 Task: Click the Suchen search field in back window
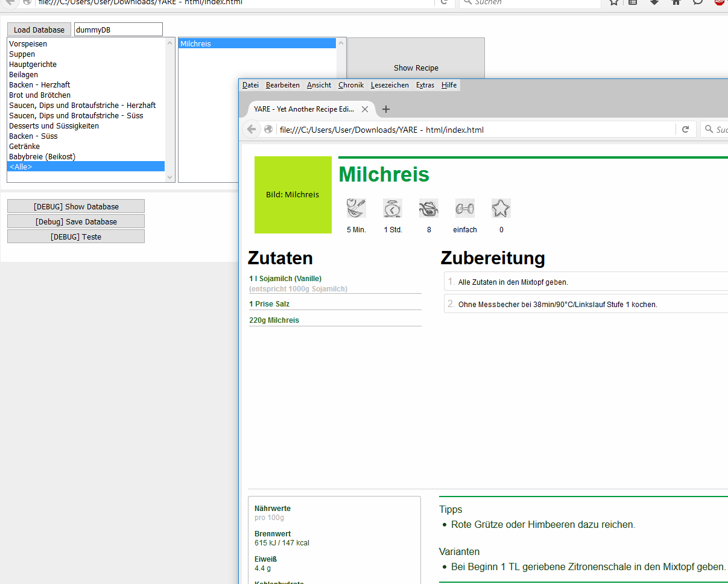click(531, 3)
